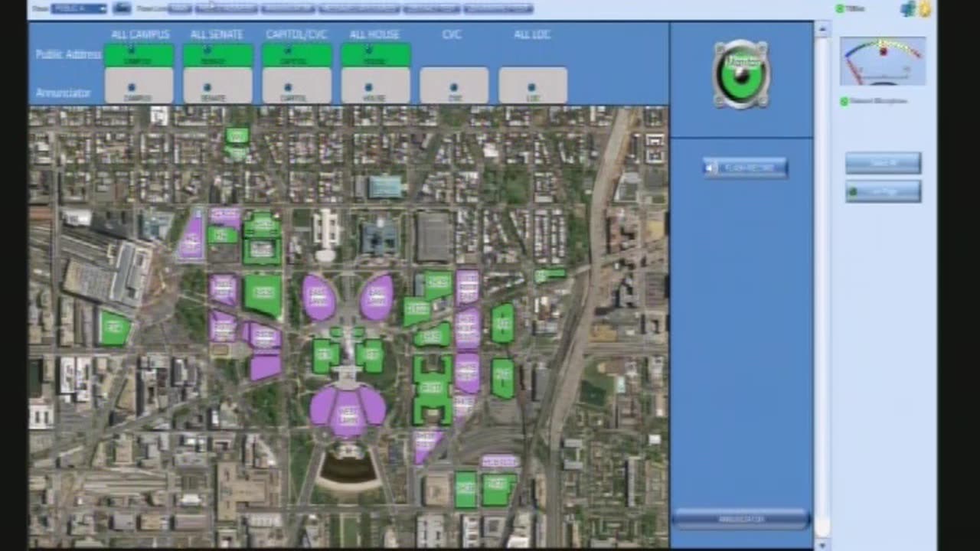Click the blue figure icon in top-right corner
Viewport: 980px width, 551px height.
pyautogui.click(x=908, y=8)
